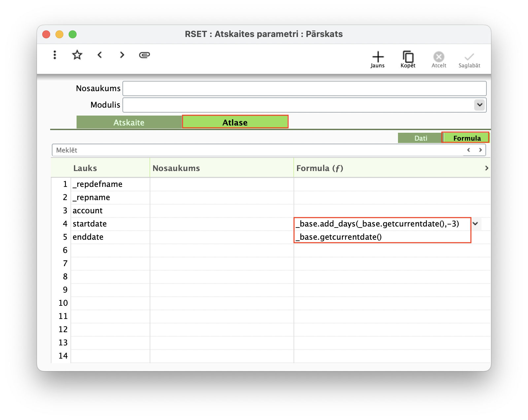Switch to the Dati view
This screenshot has width=528, height=420.
(420, 138)
